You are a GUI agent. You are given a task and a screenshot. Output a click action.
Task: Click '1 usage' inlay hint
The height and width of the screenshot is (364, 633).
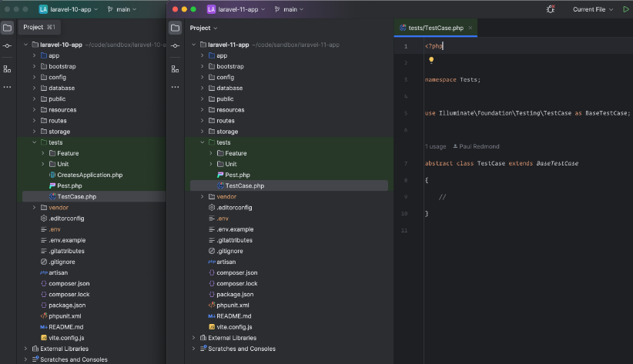(x=436, y=146)
